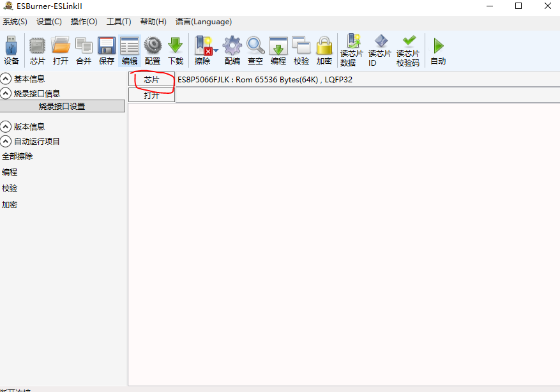560x392 pixels.
Task: Open the 帮助(H) menu
Action: pos(153,22)
